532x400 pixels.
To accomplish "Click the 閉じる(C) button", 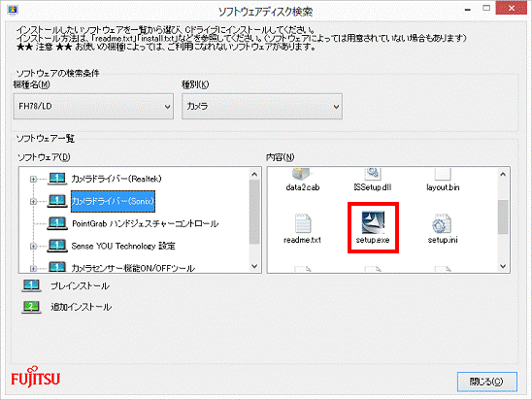I will click(487, 382).
